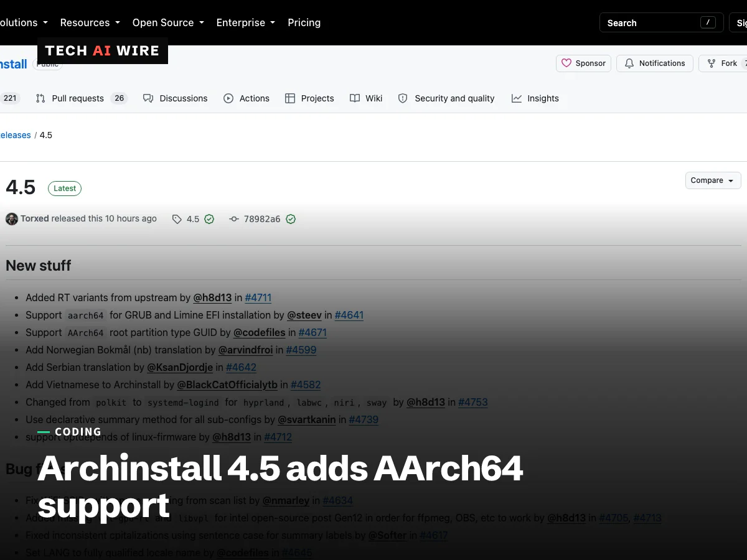Click the Projects table icon
The height and width of the screenshot is (560, 747).
(290, 98)
